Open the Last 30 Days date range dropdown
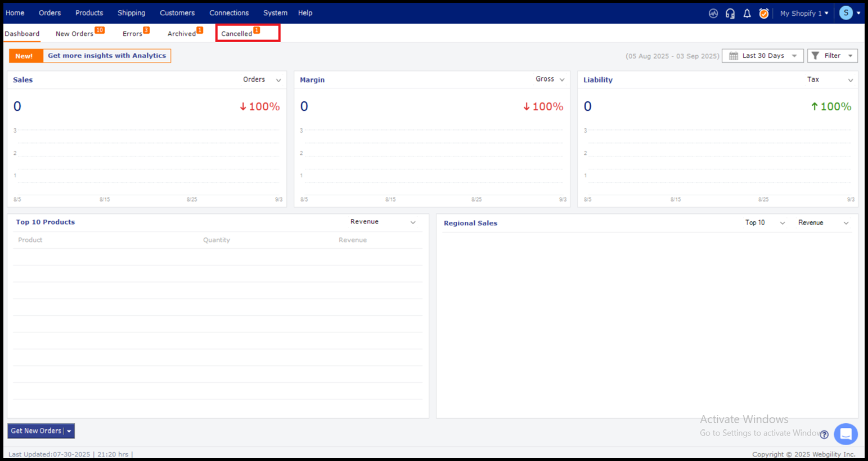This screenshot has width=868, height=461. click(762, 56)
